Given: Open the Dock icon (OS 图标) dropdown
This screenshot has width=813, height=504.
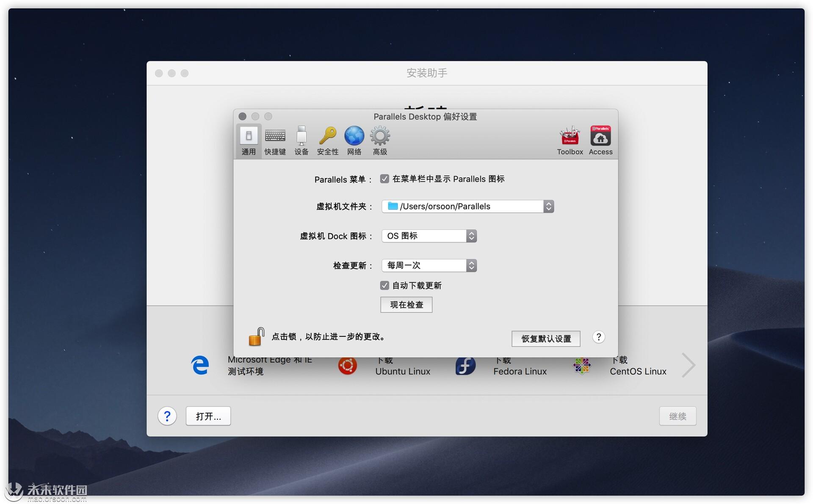Looking at the screenshot, I should pyautogui.click(x=471, y=236).
